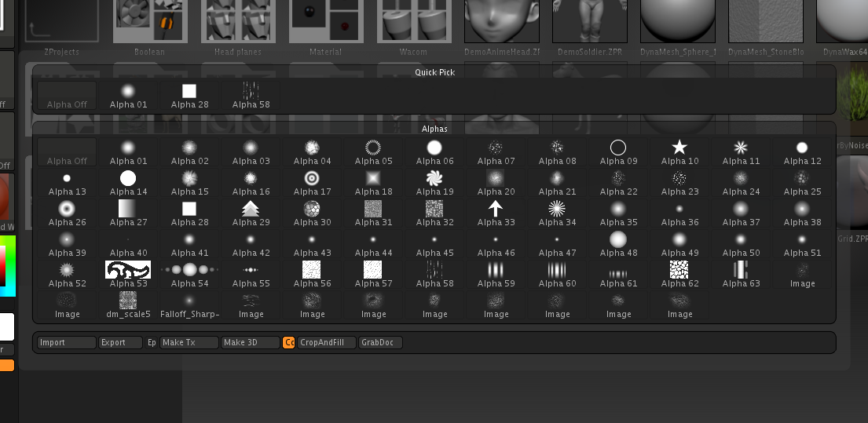The width and height of the screenshot is (868, 423).
Task: Pick Alpha 06 solid circle alpha
Action: pyautogui.click(x=434, y=152)
